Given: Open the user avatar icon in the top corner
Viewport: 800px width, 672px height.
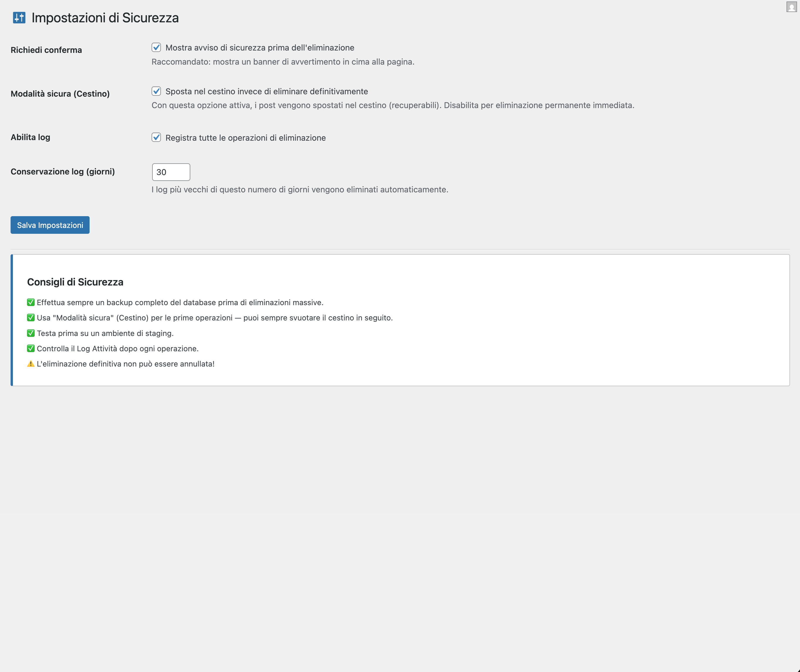Looking at the screenshot, I should point(791,7).
